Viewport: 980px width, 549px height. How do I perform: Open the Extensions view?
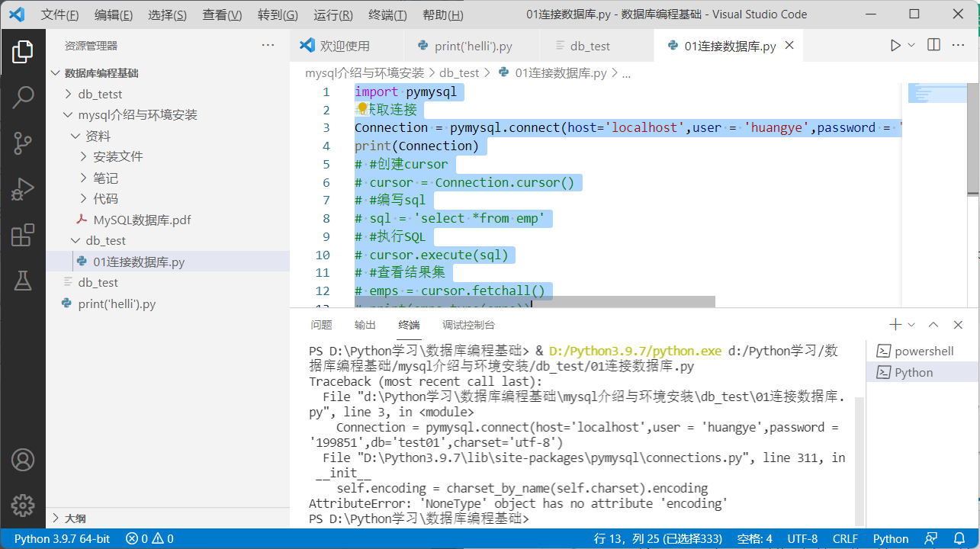point(22,235)
